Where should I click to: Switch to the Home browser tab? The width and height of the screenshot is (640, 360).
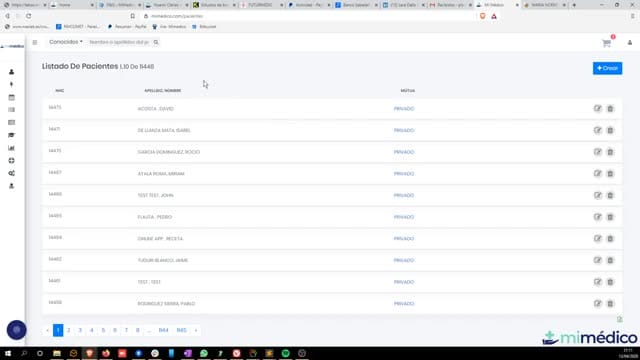[71, 5]
